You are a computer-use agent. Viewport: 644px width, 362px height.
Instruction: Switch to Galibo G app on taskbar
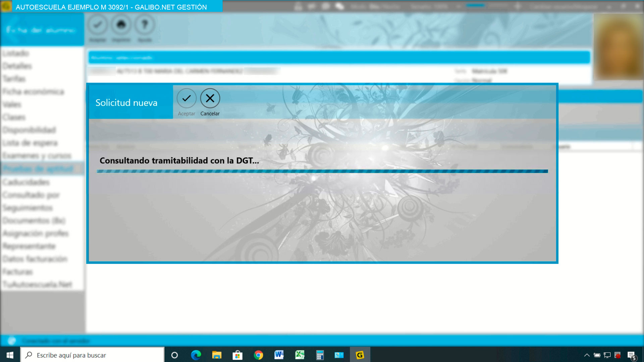(360, 355)
